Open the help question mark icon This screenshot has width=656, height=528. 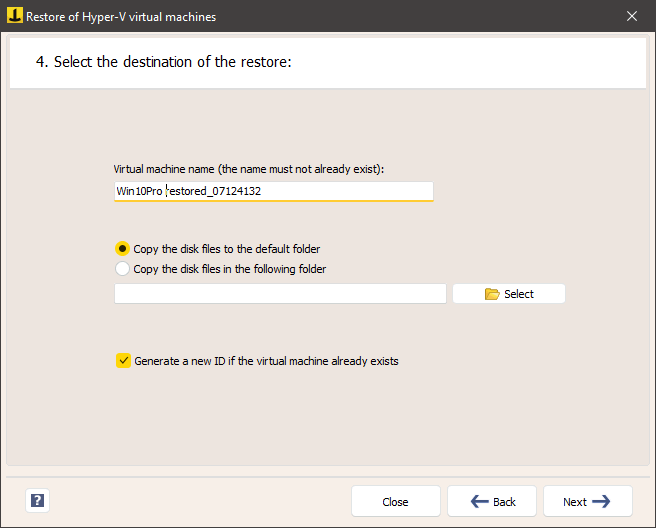tap(37, 500)
